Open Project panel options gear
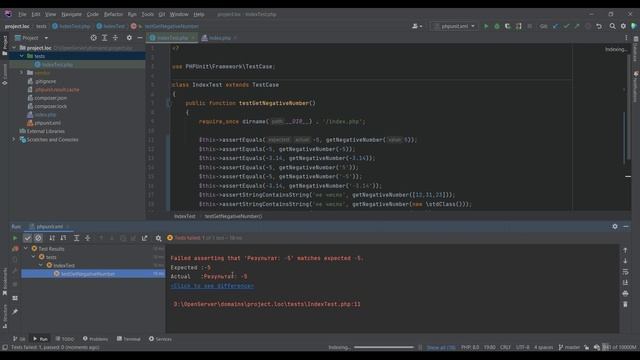Viewport: 640px width, 360px height. [x=129, y=38]
